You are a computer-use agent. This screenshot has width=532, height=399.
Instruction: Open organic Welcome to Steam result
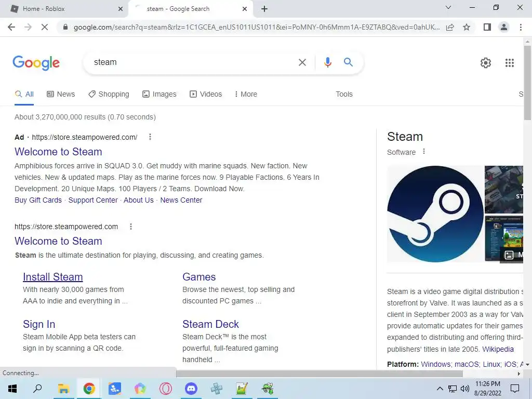(x=58, y=241)
